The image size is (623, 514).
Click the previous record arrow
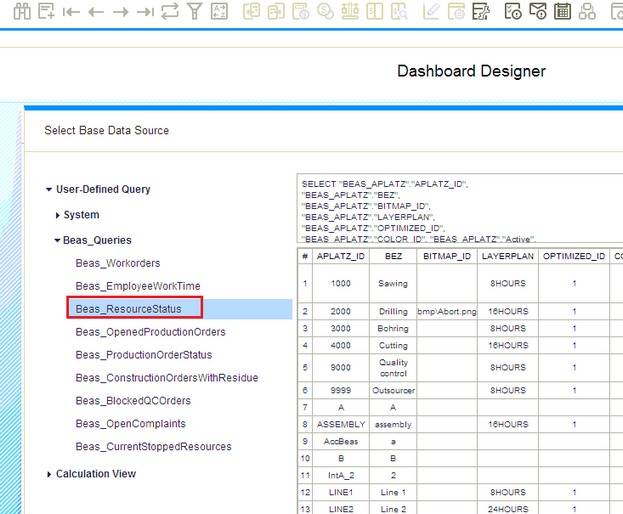tap(96, 12)
